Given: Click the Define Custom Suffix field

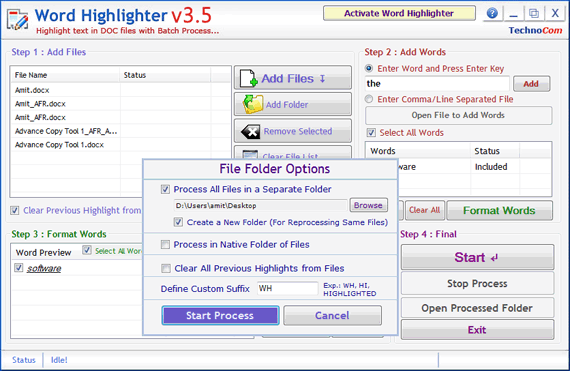Looking at the screenshot, I should click(x=287, y=289).
